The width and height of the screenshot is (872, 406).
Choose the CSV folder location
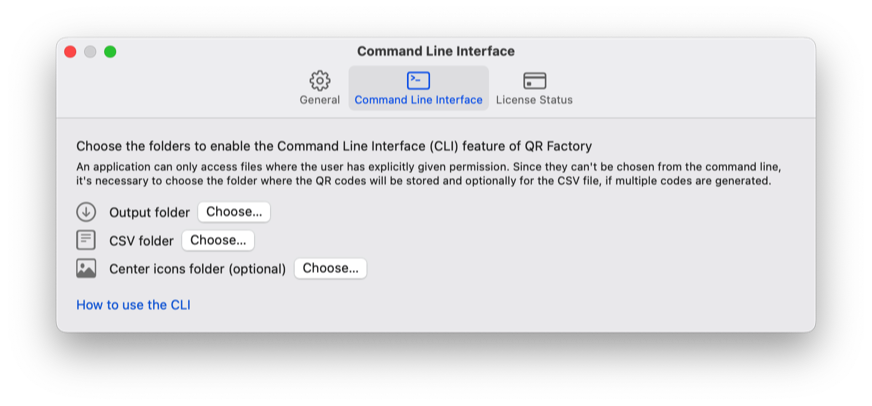click(218, 240)
